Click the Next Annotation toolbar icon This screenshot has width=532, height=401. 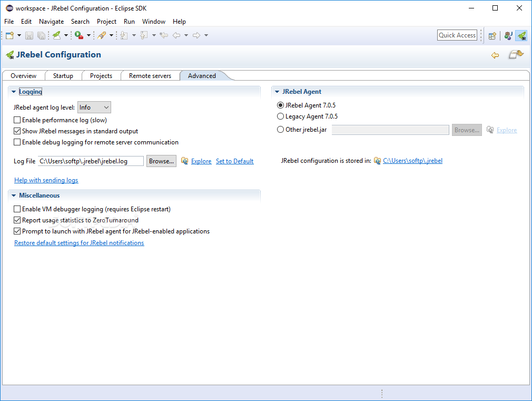124,35
